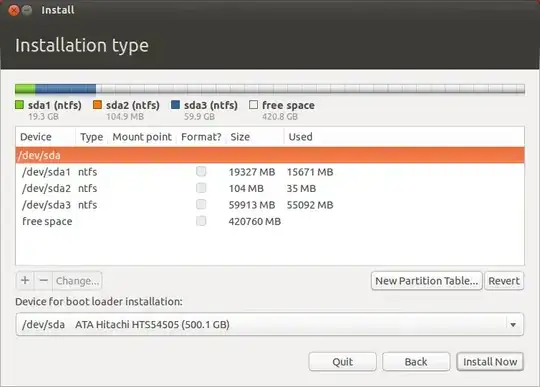Click the sda1 (ntfs) legend label
The width and height of the screenshot is (540, 387).
tap(55, 105)
